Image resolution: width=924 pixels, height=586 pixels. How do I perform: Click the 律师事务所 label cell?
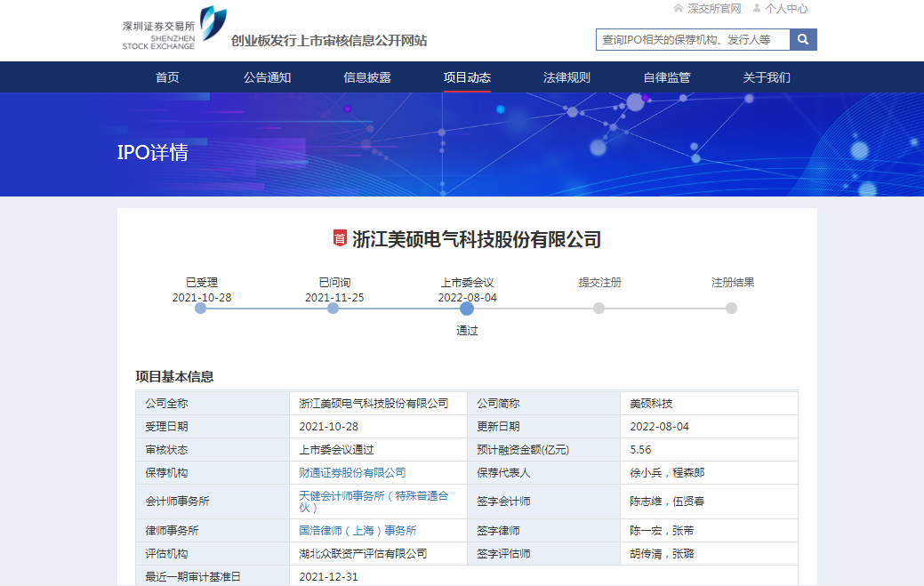213,531
